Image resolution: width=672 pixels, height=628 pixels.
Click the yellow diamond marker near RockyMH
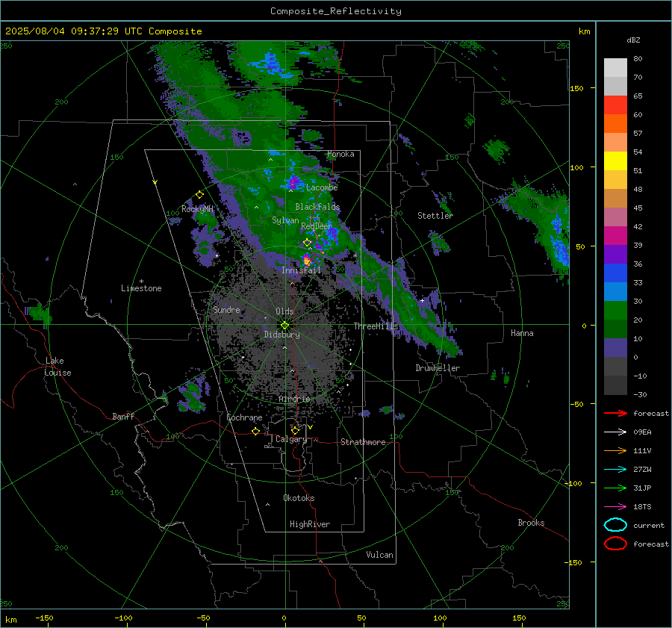click(199, 195)
